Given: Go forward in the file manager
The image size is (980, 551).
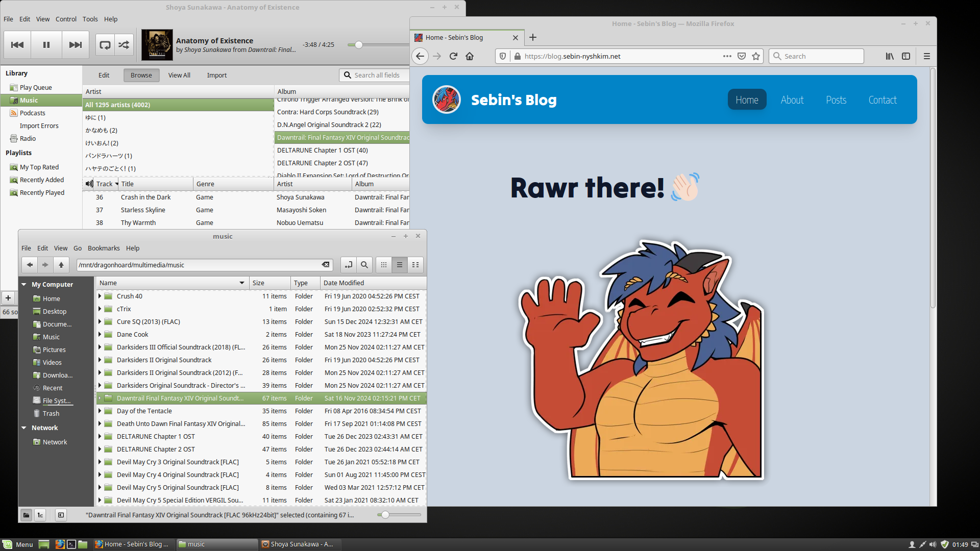Looking at the screenshot, I should coord(45,265).
